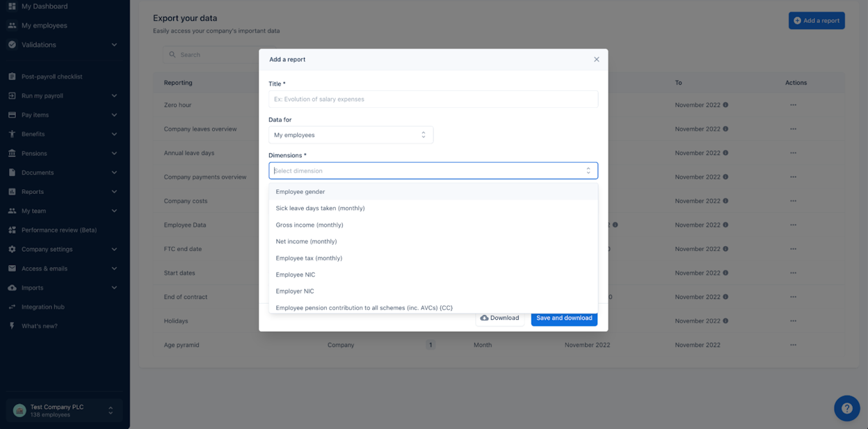Expand the My team chevron

click(x=114, y=211)
